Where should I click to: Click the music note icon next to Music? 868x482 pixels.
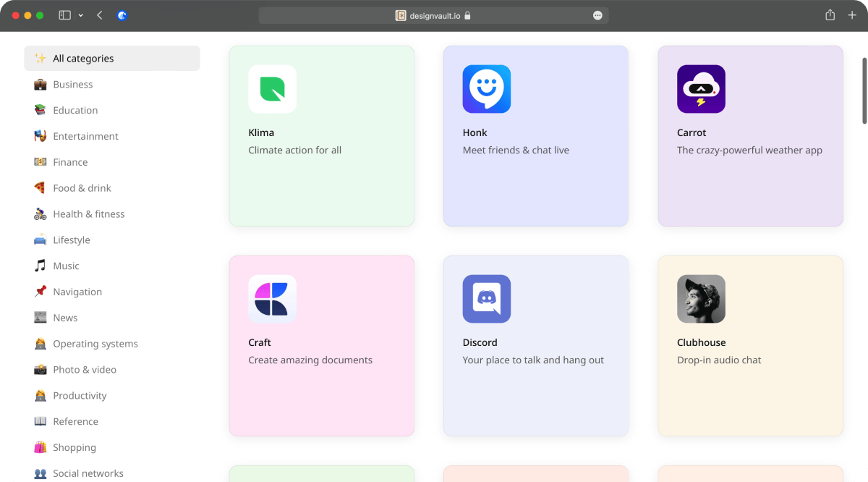(41, 266)
